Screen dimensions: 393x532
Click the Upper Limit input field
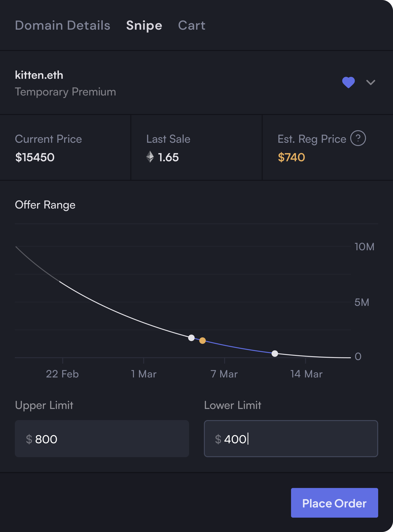pyautogui.click(x=102, y=439)
